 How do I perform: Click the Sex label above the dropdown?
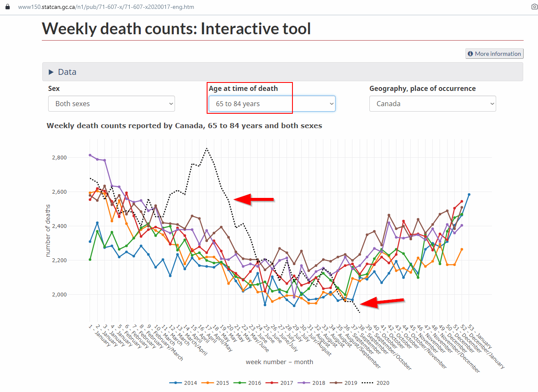click(x=54, y=88)
